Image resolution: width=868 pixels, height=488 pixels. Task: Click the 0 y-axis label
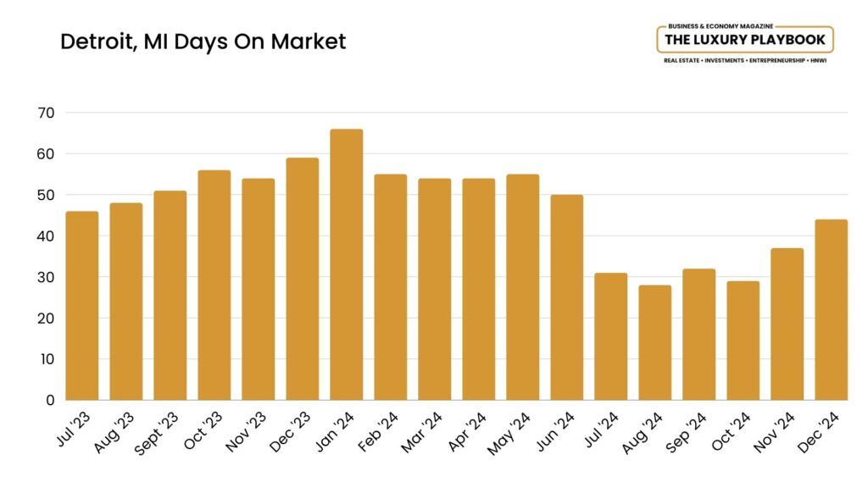coord(50,400)
